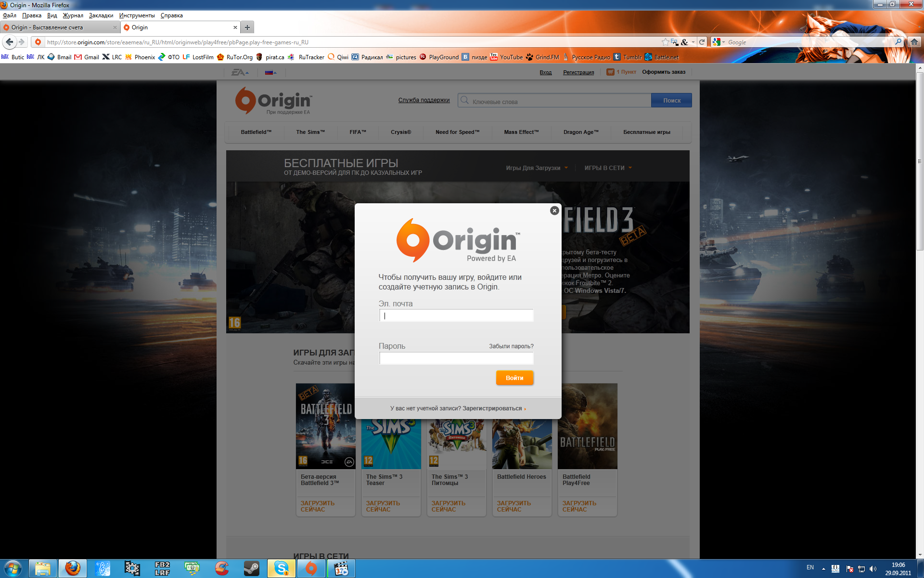Open the Инструменты menu
924x578 pixels.
[137, 15]
